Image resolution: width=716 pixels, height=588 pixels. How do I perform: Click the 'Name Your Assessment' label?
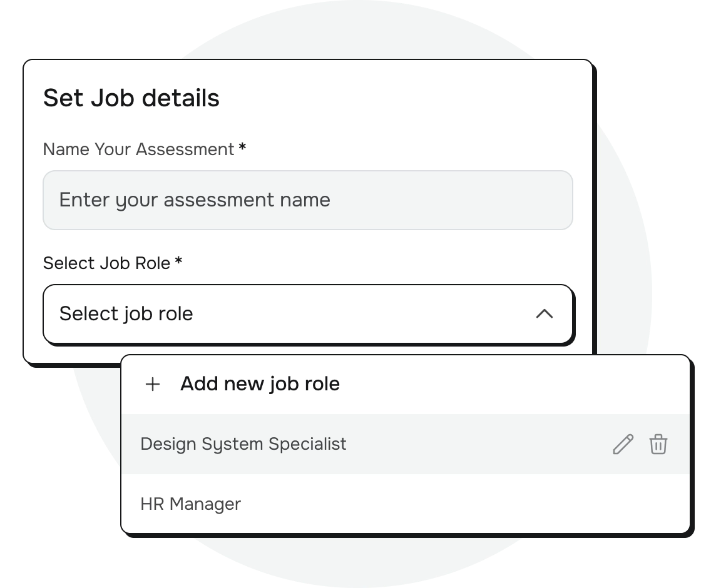[x=138, y=150]
